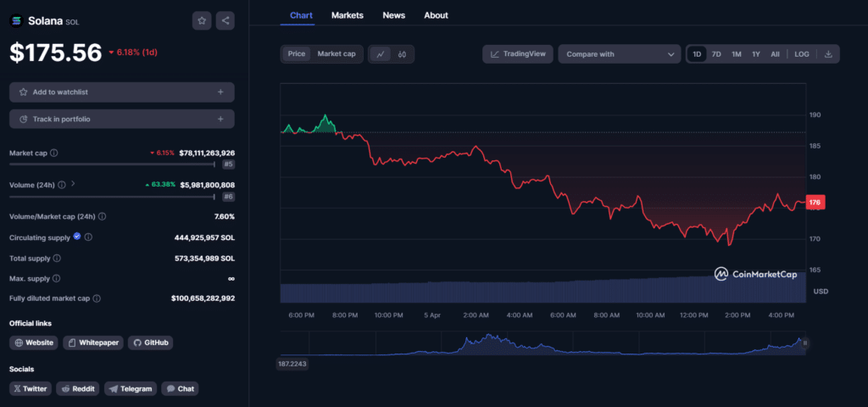The height and width of the screenshot is (407, 868).
Task: Open Compare with dropdown
Action: (620, 54)
